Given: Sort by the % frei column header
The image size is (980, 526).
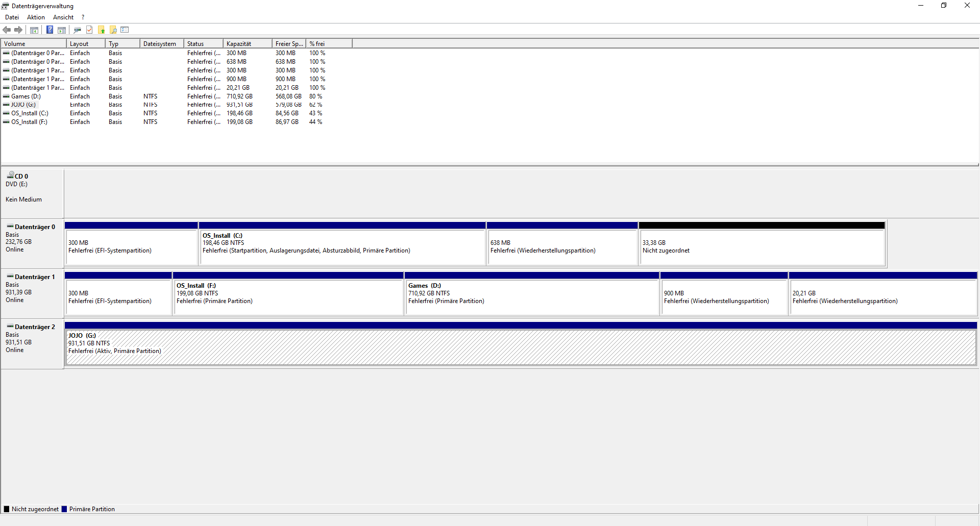Looking at the screenshot, I should [329, 44].
